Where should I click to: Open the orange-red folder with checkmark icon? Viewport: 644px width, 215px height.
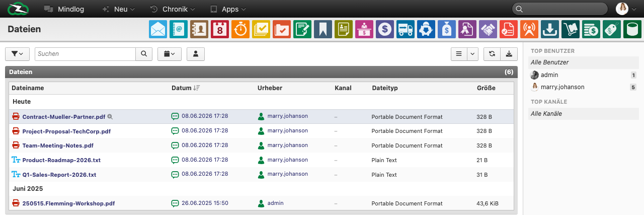pos(282,29)
